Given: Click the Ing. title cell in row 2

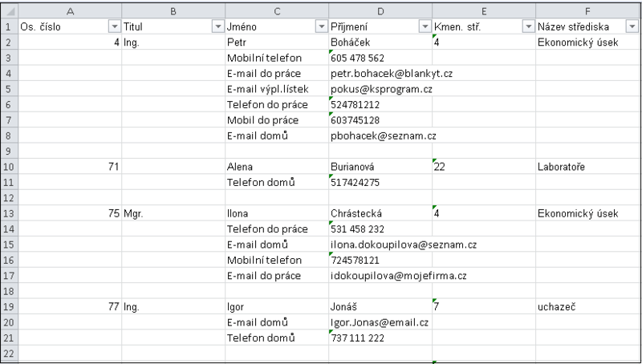Looking at the screenshot, I should 173,42.
